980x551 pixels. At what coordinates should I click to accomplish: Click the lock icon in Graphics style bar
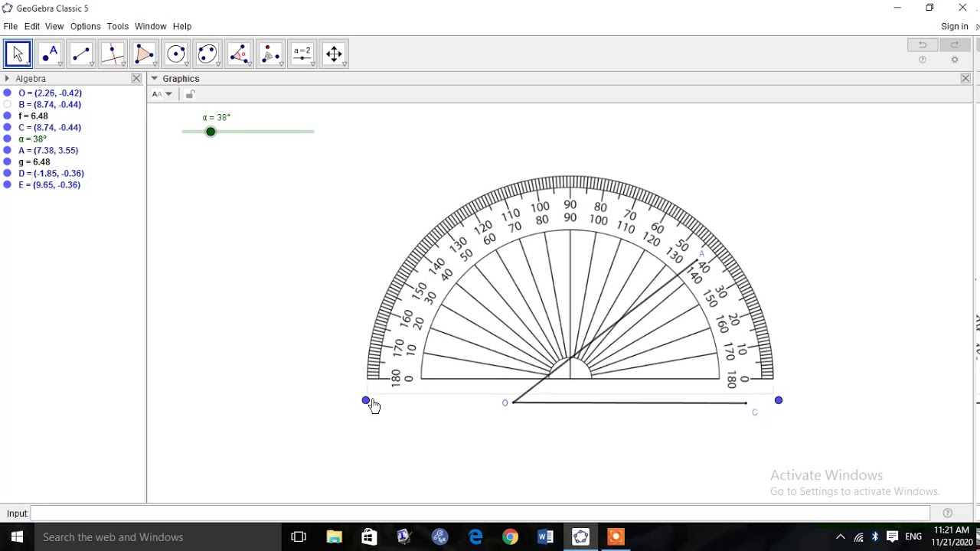190,94
